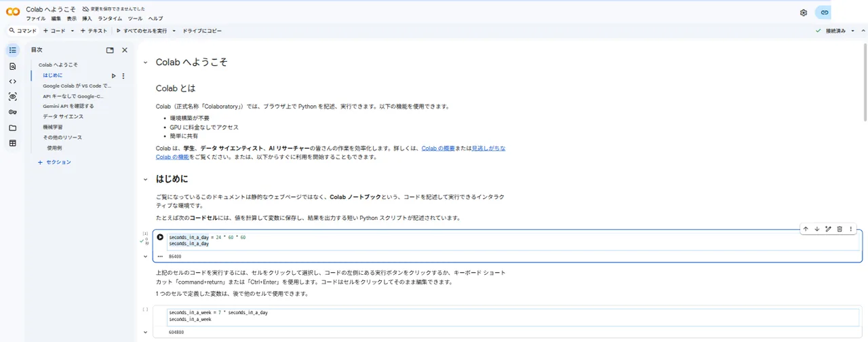Click the share link icon button
The image size is (868, 342).
click(x=824, y=12)
